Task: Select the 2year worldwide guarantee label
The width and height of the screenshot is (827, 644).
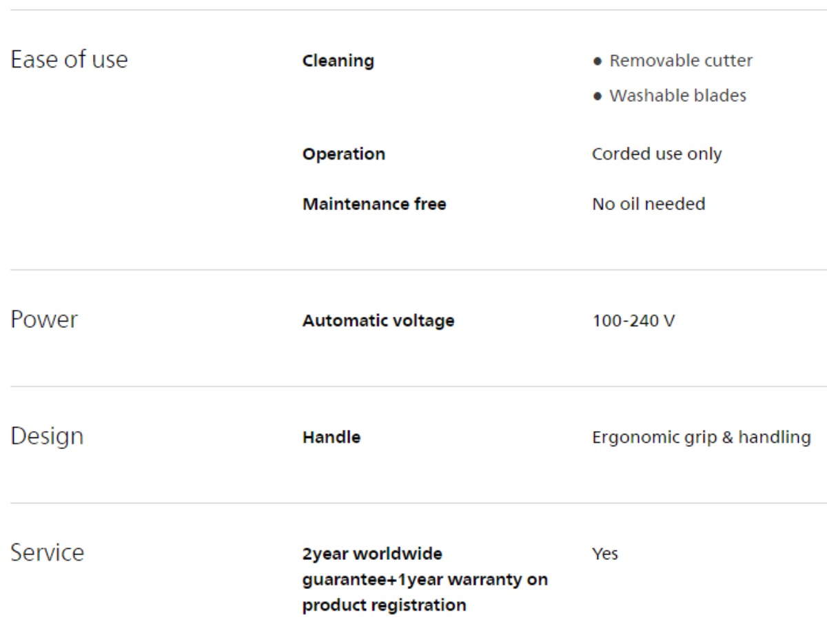Action: click(425, 579)
